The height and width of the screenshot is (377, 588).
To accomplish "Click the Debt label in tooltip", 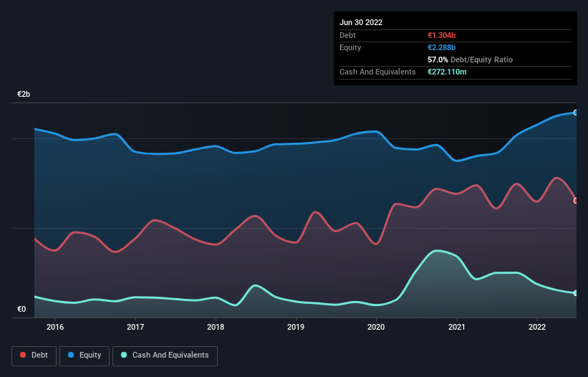I will tap(347, 35).
